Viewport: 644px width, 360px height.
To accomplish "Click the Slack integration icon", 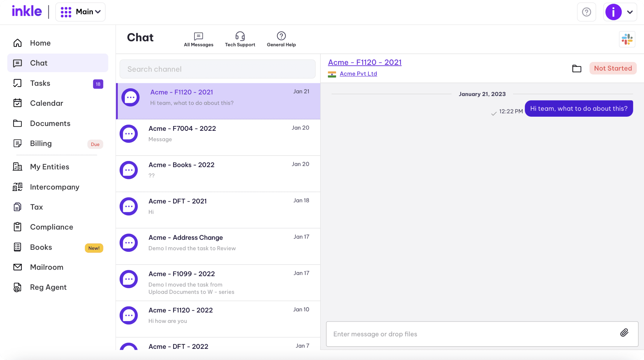I will (627, 39).
